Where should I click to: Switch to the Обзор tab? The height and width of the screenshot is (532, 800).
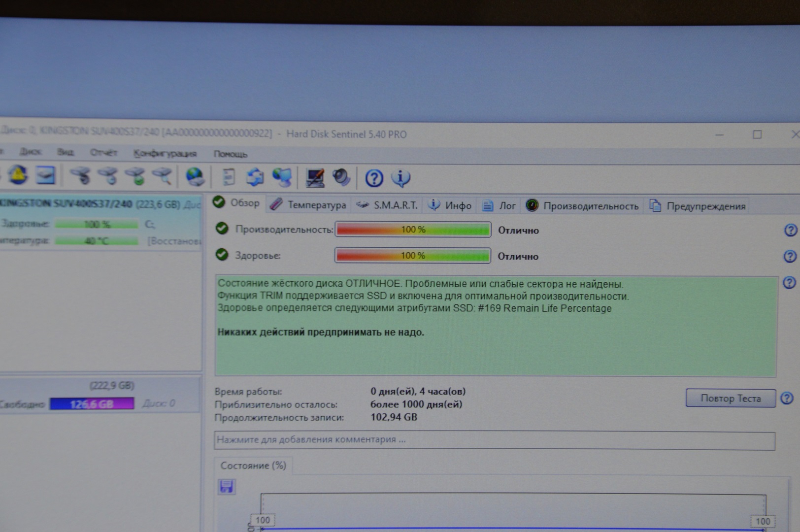(236, 203)
